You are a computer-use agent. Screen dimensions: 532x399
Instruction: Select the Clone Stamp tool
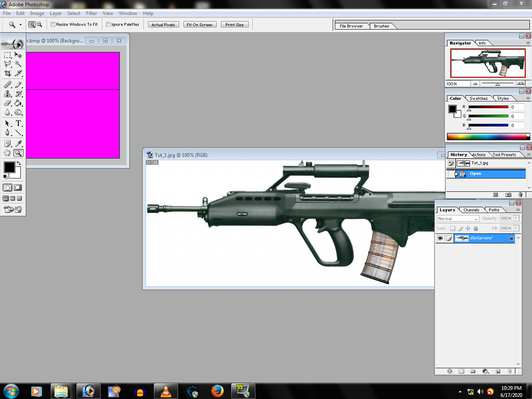pos(7,94)
